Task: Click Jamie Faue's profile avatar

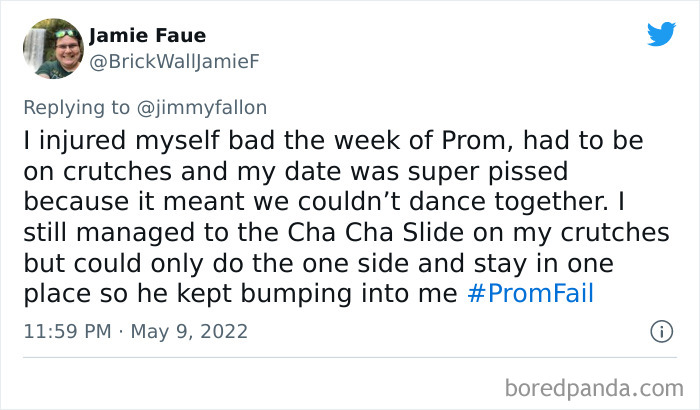Action: click(51, 48)
